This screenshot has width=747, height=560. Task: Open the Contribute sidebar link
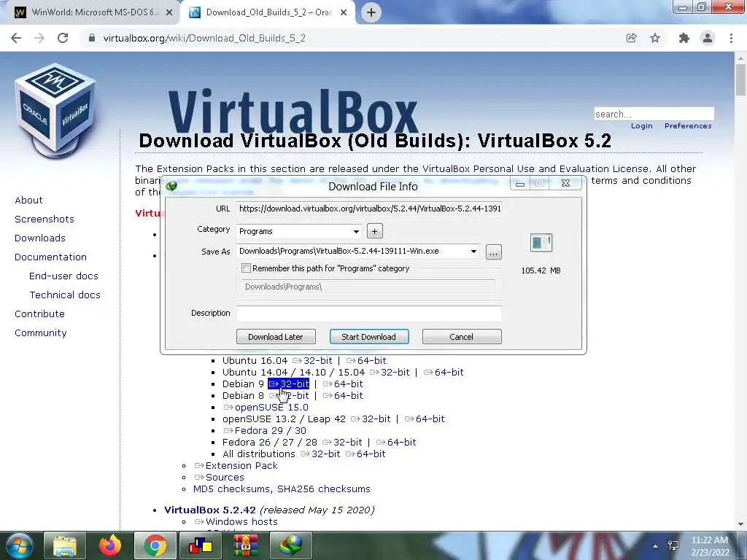click(x=39, y=314)
